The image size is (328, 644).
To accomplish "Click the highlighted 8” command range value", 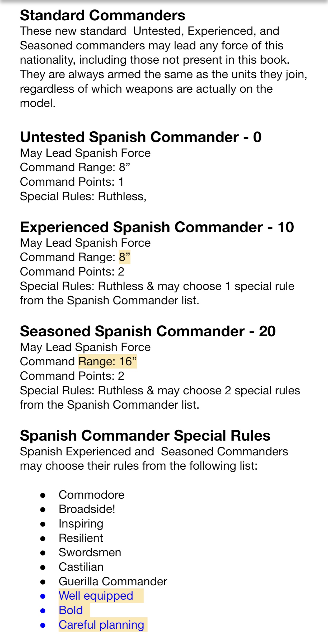I will (124, 257).
